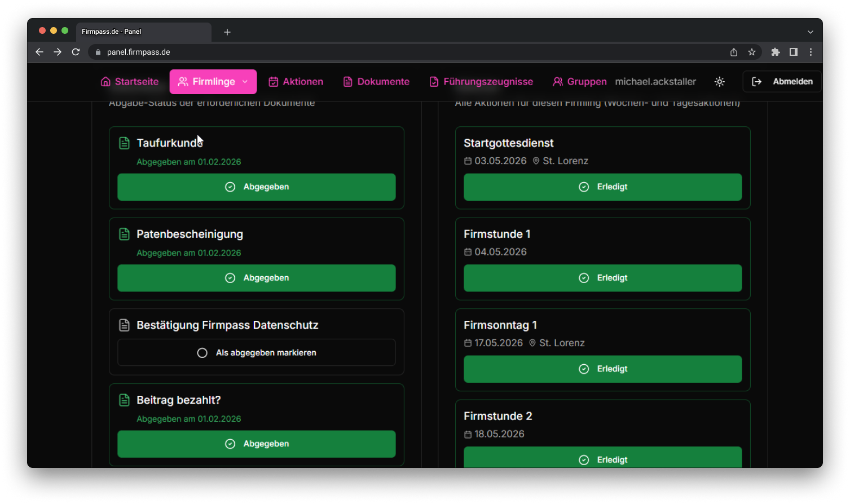Click the calendar icon beside Aktionen
850x504 pixels.
[274, 81]
